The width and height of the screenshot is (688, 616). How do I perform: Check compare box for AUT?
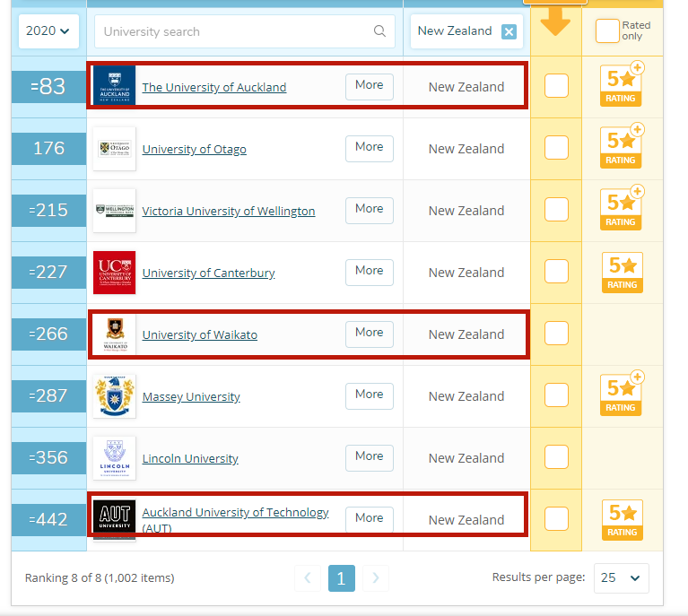tap(556, 518)
